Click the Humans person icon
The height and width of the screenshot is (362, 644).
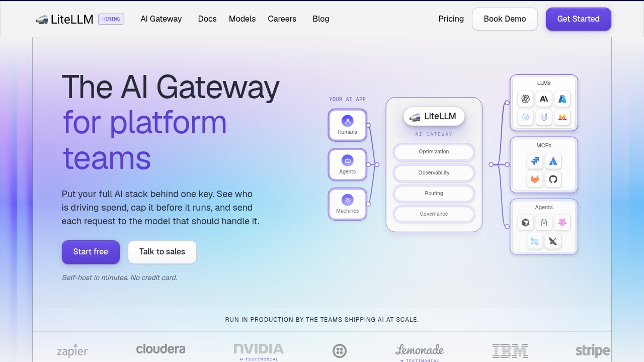[x=347, y=121]
